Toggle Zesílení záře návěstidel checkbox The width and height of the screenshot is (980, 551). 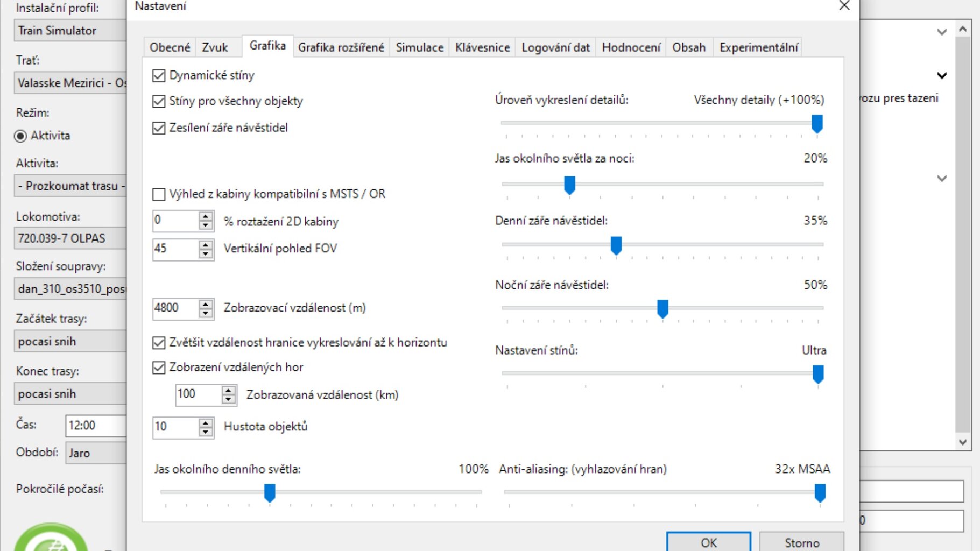[x=159, y=128]
